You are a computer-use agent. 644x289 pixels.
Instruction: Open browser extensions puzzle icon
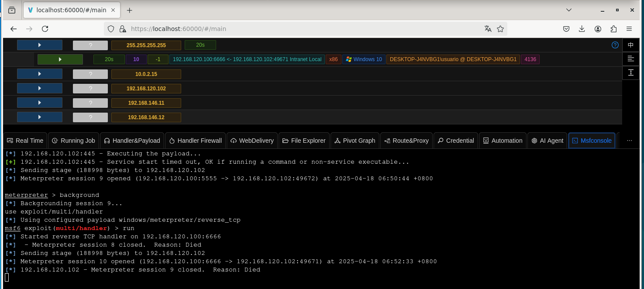click(613, 29)
